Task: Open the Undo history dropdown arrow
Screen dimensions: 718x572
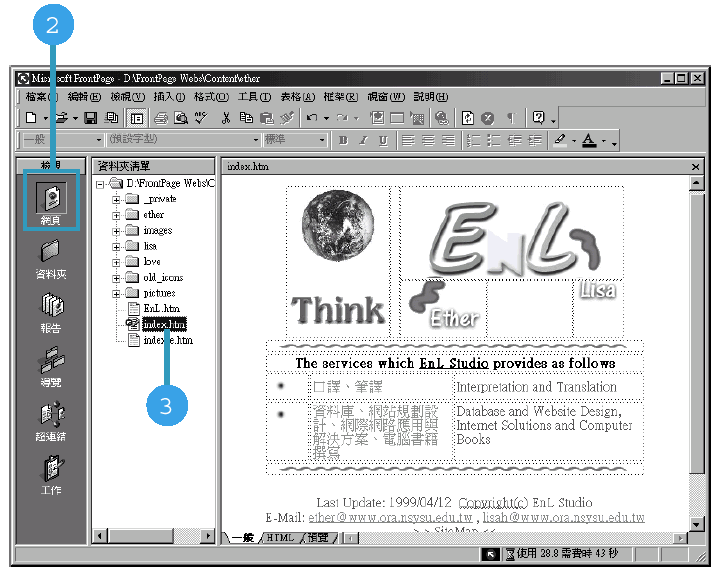Action: [x=326, y=119]
